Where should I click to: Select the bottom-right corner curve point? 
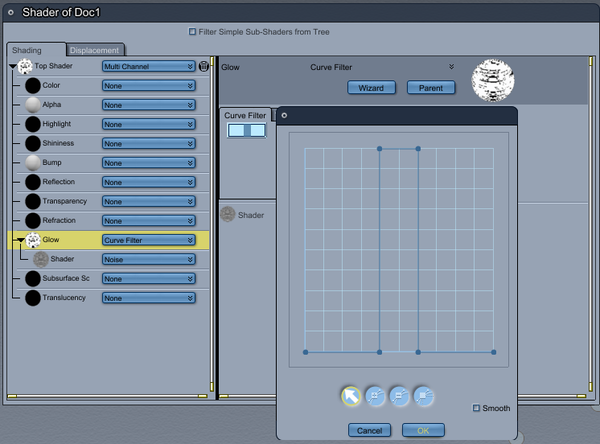coord(494,352)
